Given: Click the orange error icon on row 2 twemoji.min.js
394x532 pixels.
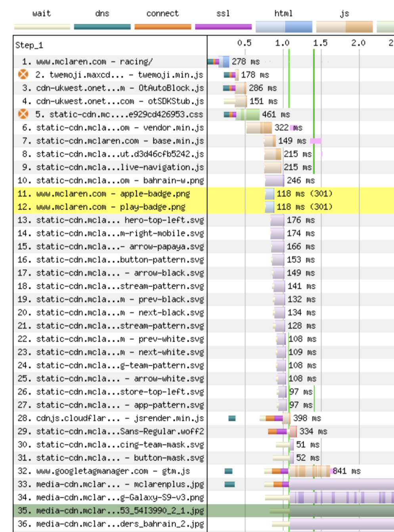Looking at the screenshot, I should (23, 75).
